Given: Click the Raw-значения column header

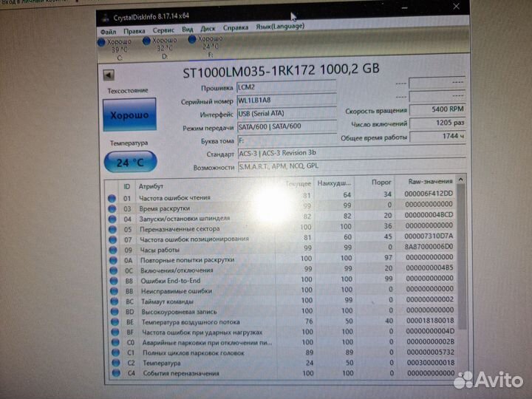Looking at the screenshot, I should point(429,181).
